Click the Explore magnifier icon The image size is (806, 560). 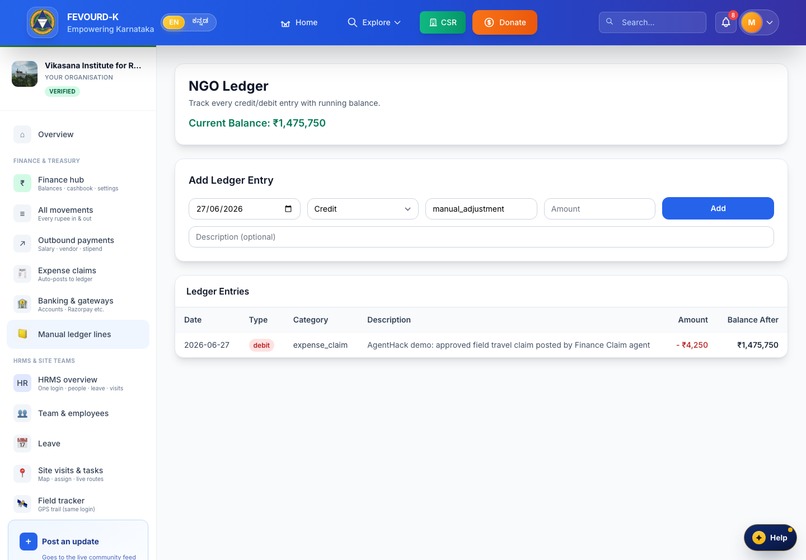click(x=352, y=23)
